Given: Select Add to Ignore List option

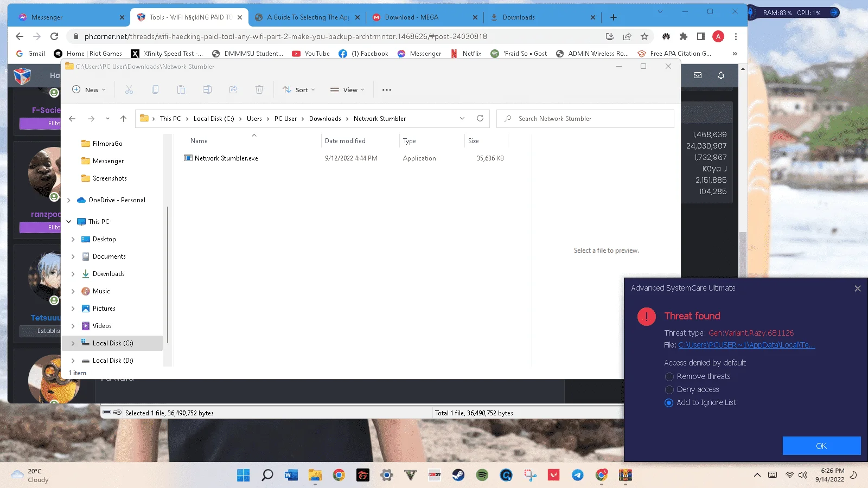Looking at the screenshot, I should pyautogui.click(x=669, y=402).
